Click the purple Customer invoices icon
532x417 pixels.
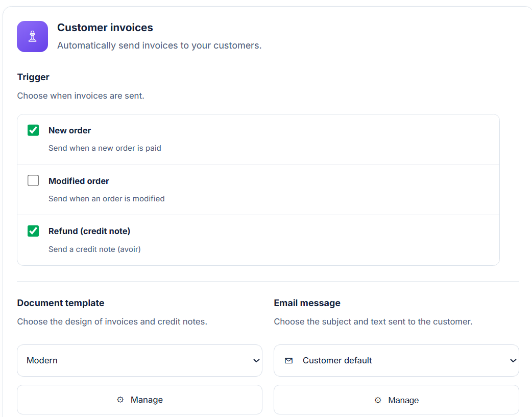pos(33,36)
